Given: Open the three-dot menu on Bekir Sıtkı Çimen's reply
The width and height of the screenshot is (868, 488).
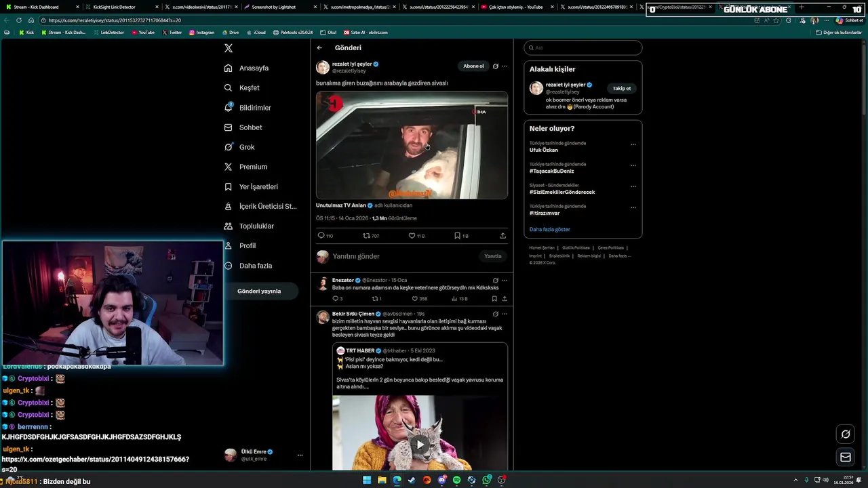Looking at the screenshot, I should [x=505, y=314].
